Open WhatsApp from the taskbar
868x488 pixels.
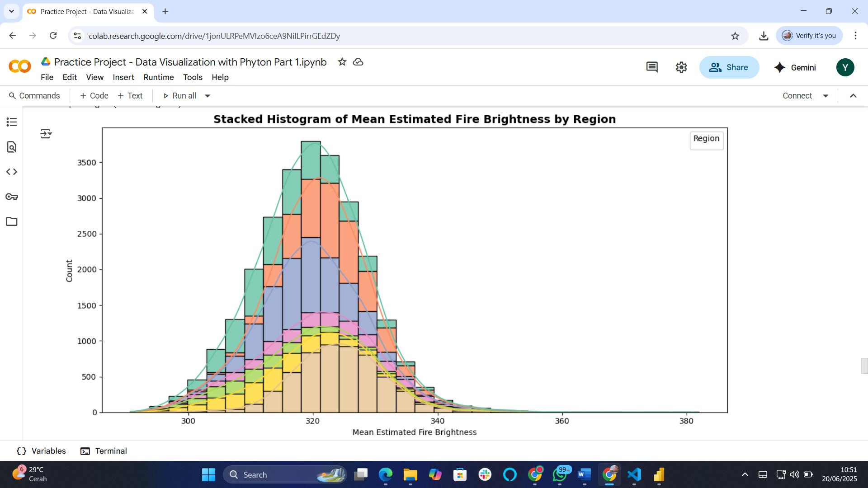(561, 474)
